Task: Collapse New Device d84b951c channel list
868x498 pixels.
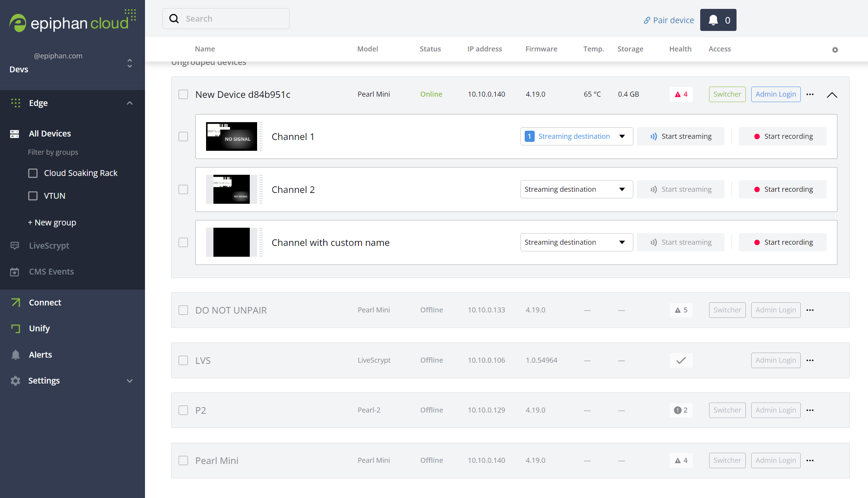Action: coord(832,95)
